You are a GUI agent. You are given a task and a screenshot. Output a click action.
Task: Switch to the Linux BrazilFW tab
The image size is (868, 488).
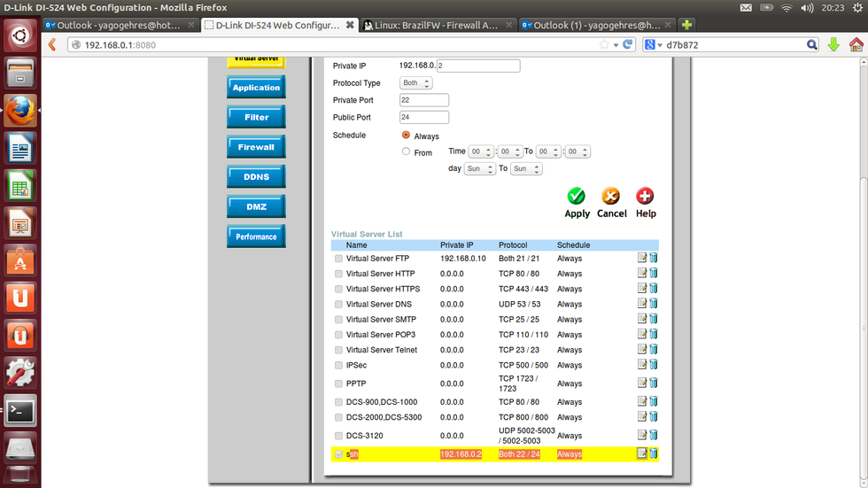click(x=438, y=25)
